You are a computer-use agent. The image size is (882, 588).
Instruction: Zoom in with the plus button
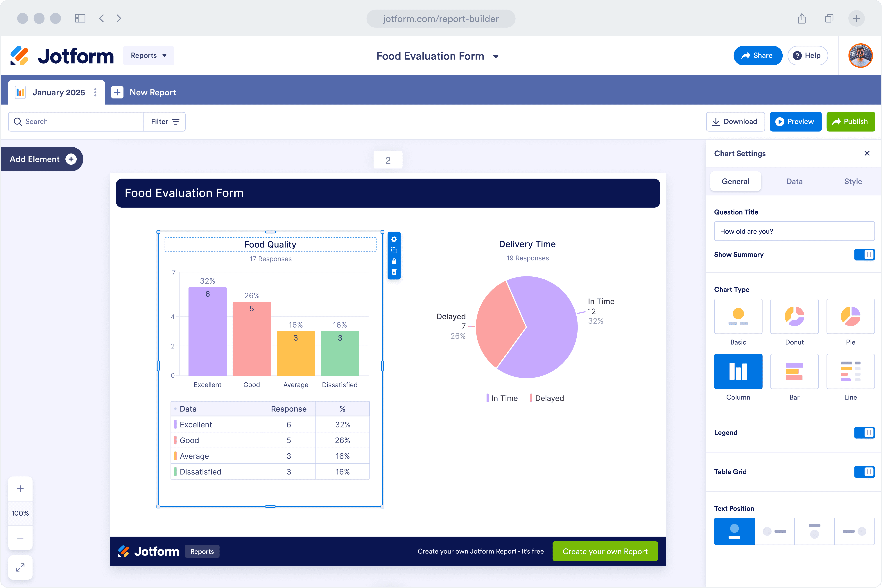point(20,488)
